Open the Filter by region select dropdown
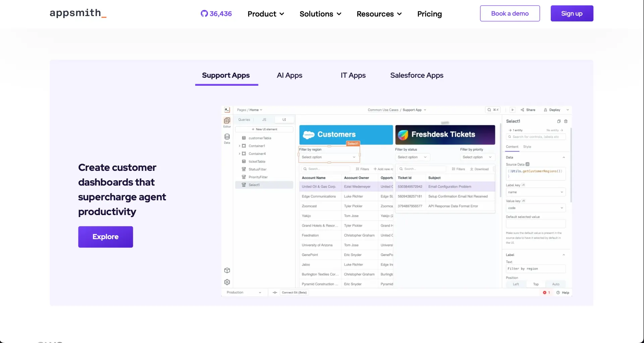644x343 pixels. (329, 157)
